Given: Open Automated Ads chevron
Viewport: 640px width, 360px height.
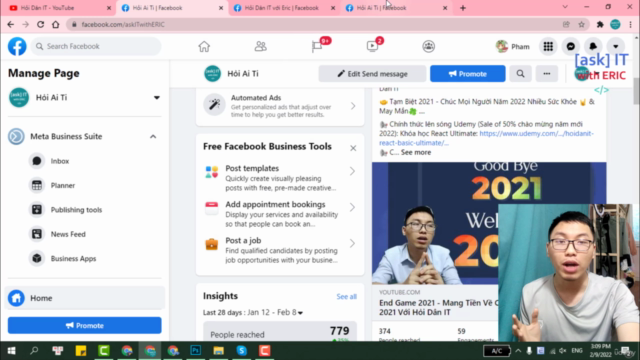Looking at the screenshot, I should (x=353, y=106).
